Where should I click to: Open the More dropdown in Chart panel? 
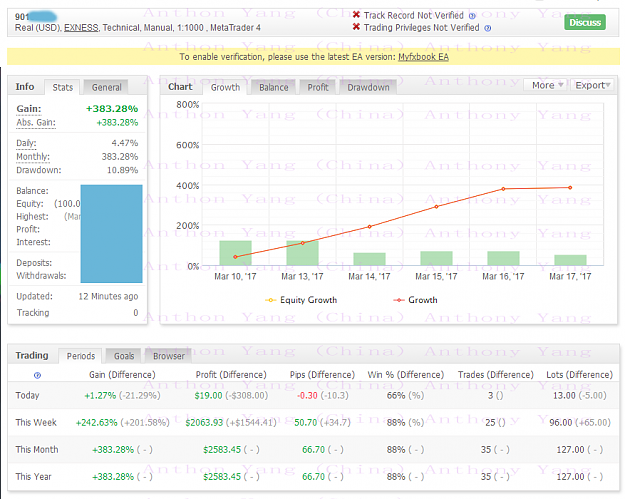[x=547, y=85]
